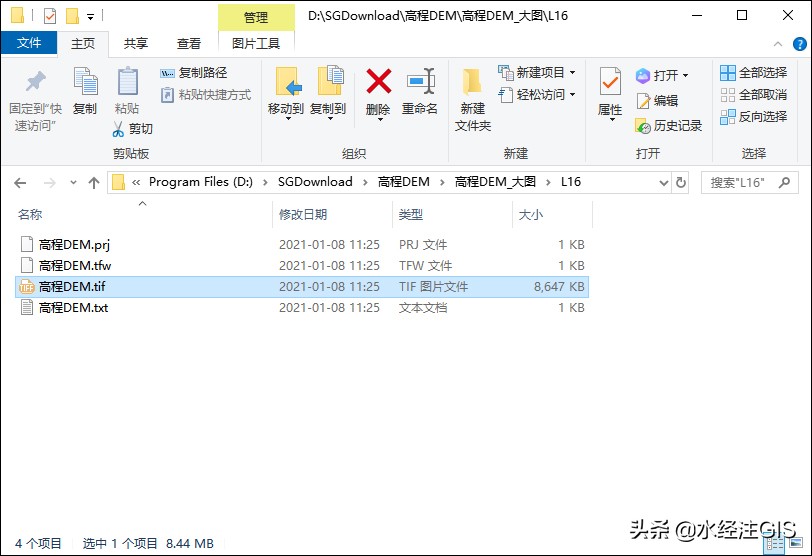
Task: Click Copy path (复制路径)
Action: (x=194, y=73)
